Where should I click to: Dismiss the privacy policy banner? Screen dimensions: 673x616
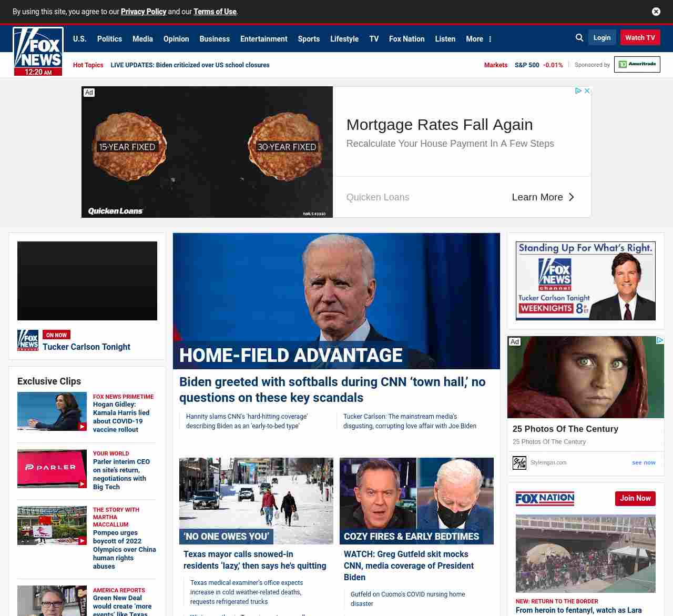[x=656, y=12]
